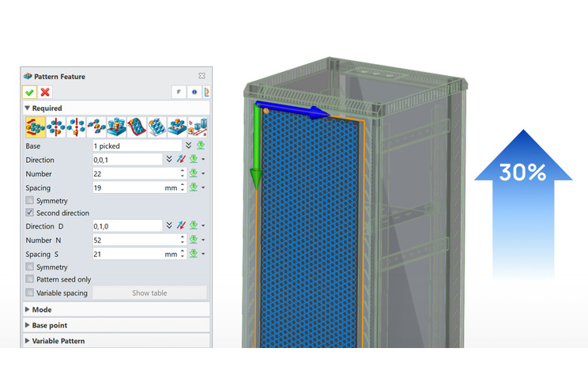This screenshot has height=386, width=588.
Task: Click the Spacing S value field
Action: click(126, 254)
